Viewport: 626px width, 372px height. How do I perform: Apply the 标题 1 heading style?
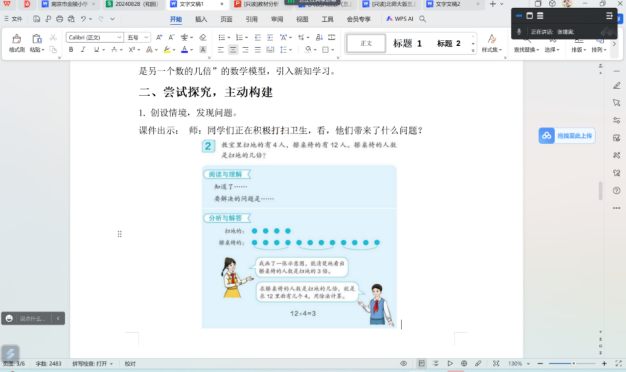(x=407, y=43)
